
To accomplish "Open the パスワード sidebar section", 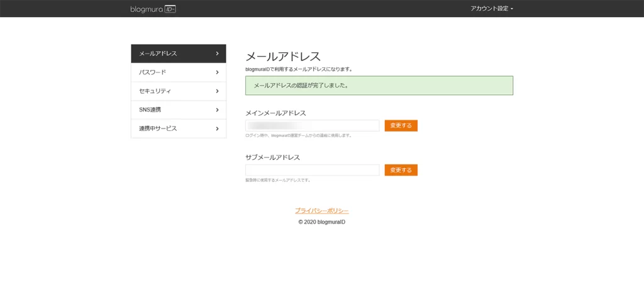I will (153, 72).
